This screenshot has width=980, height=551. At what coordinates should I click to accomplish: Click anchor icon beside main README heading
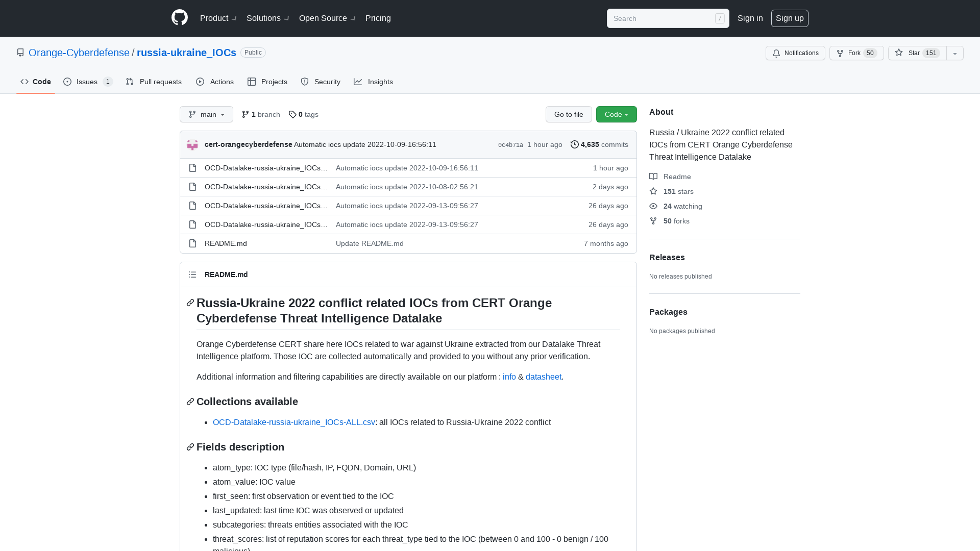click(190, 303)
